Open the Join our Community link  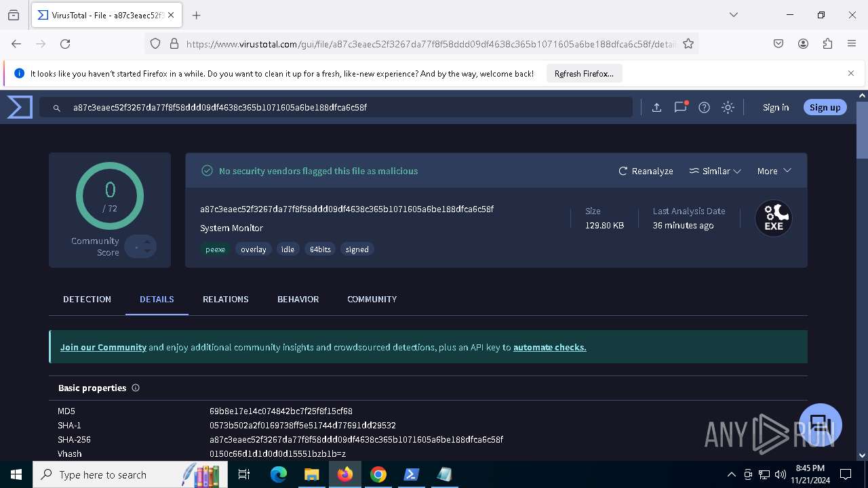click(103, 347)
